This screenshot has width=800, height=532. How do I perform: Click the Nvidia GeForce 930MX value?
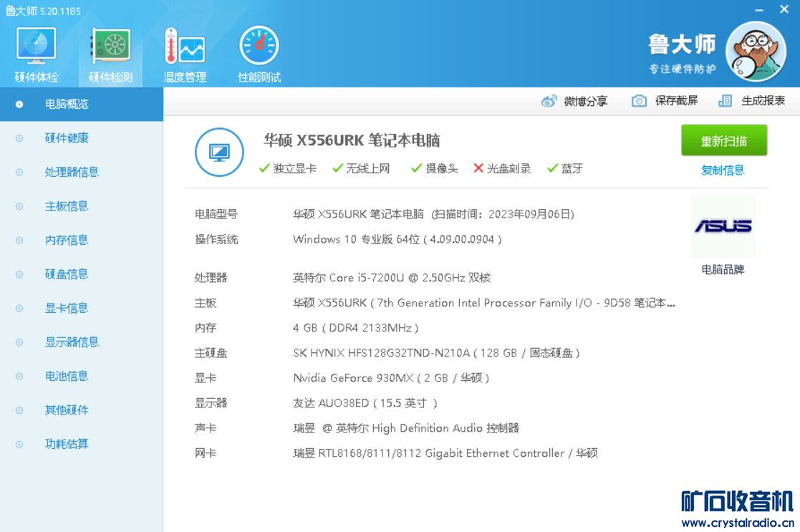[391, 378]
